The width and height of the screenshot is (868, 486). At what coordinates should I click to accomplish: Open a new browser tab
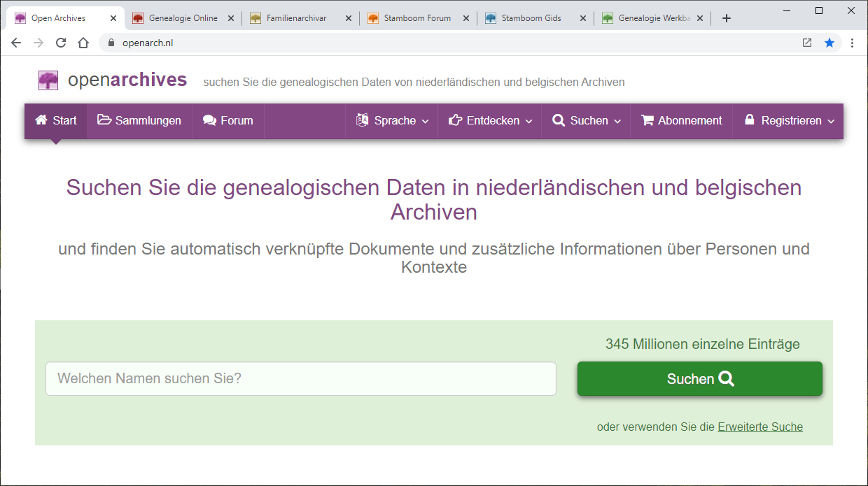[x=727, y=18]
